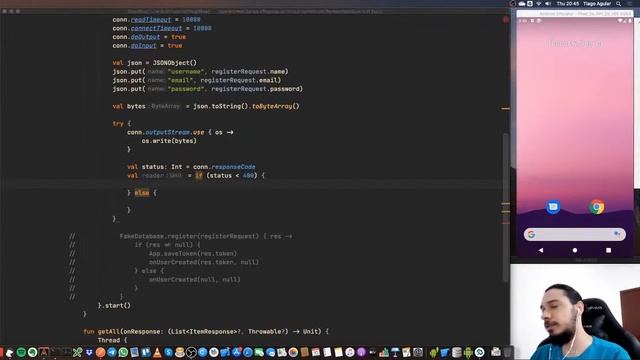Tap the Android recents square button
This screenshot has width=640, height=360.
(x=609, y=250)
